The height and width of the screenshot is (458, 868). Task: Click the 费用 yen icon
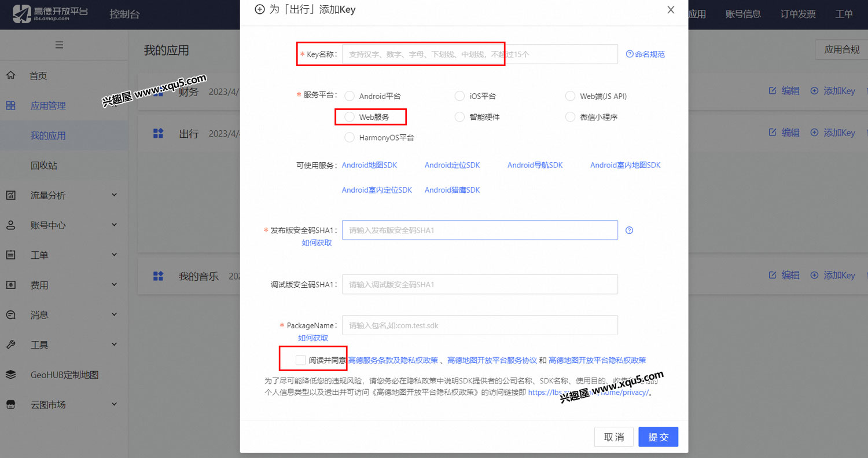(x=10, y=285)
